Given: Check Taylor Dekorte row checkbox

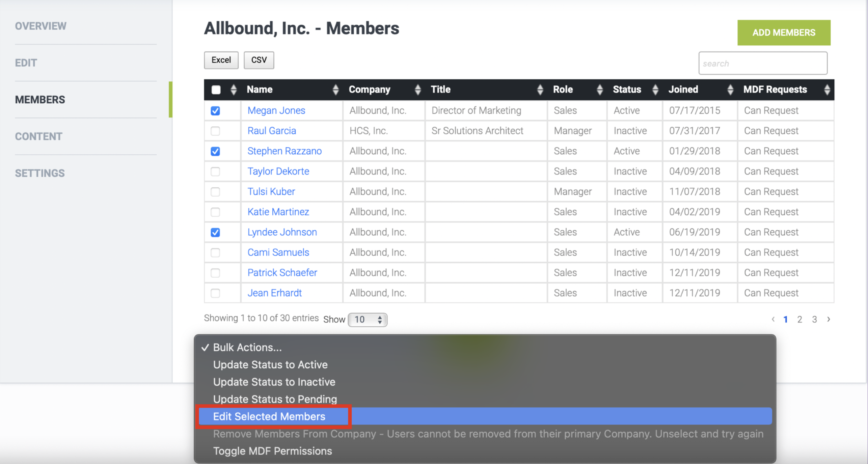Looking at the screenshot, I should point(215,172).
